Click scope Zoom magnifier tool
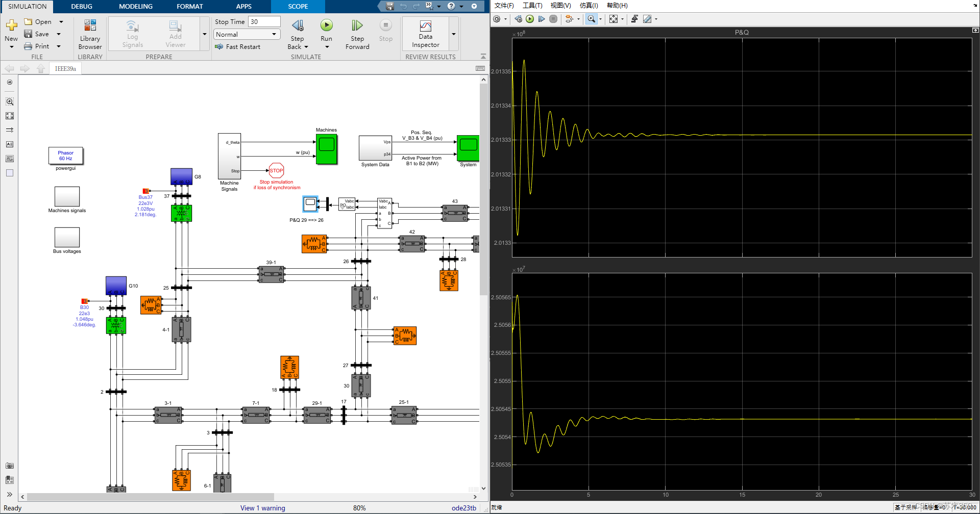Screen dimensions: 980x514 point(591,19)
